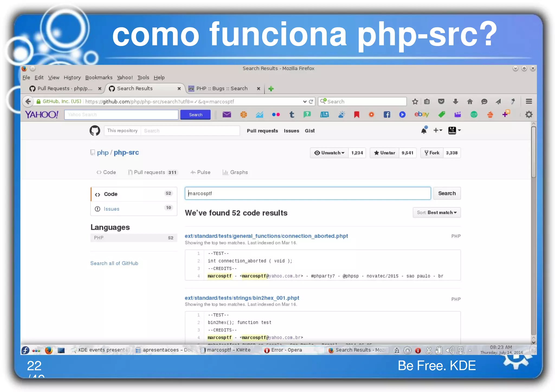Click the KDE application launcher icon
Viewport: 555px width, 392px height.
tap(25, 350)
